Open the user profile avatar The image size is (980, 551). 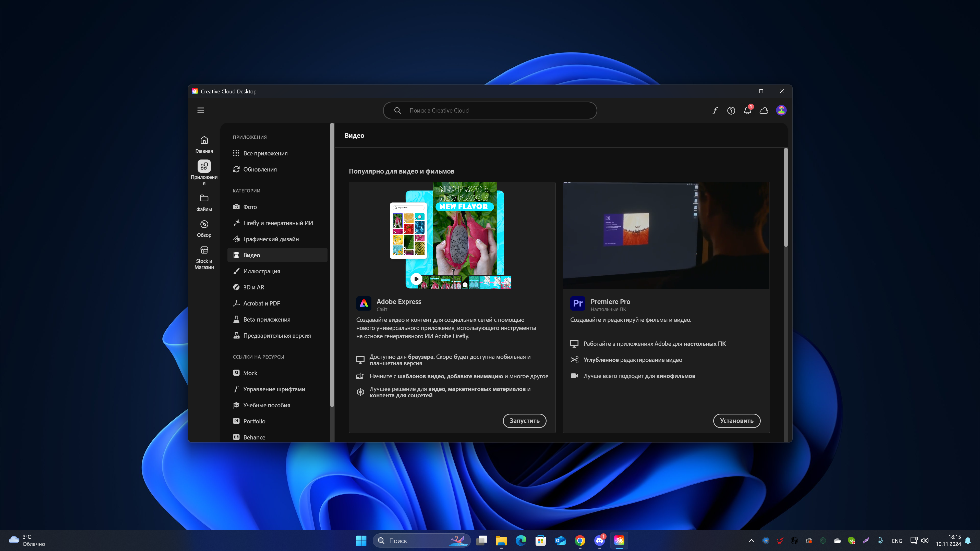781,110
